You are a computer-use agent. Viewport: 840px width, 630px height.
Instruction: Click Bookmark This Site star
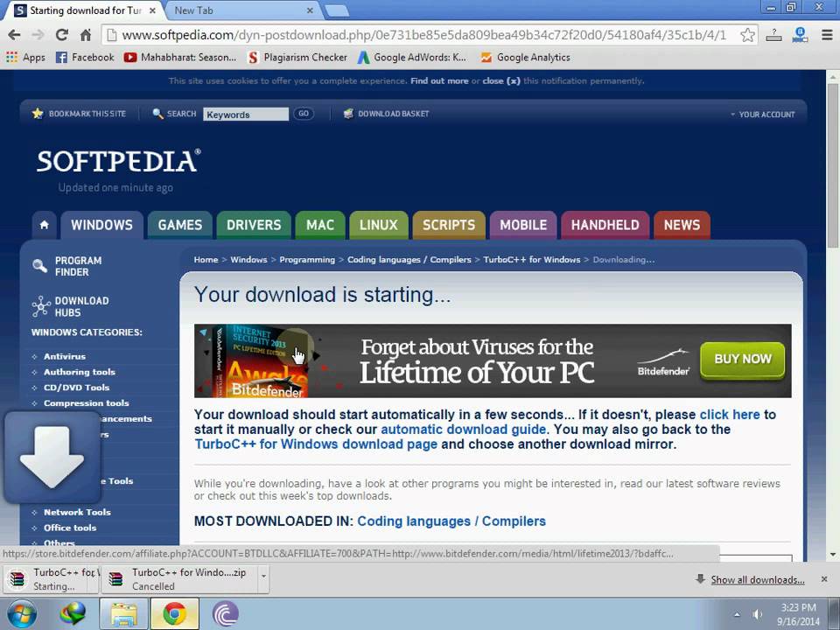[79, 114]
